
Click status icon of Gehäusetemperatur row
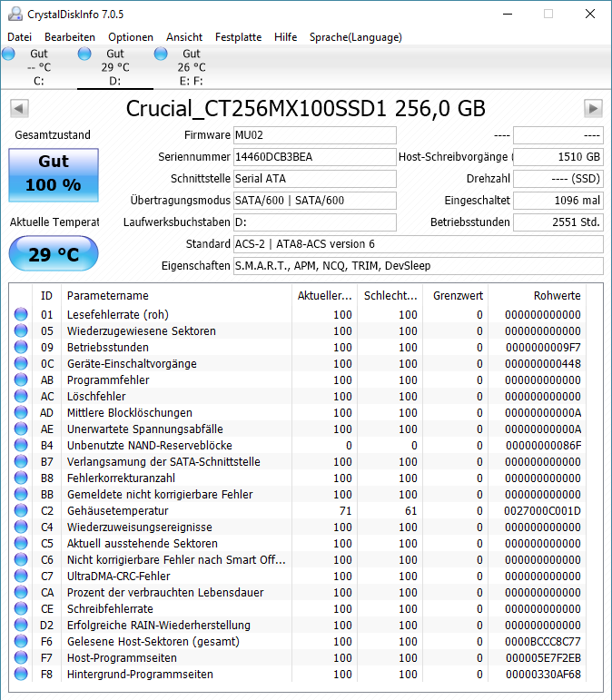coord(21,510)
